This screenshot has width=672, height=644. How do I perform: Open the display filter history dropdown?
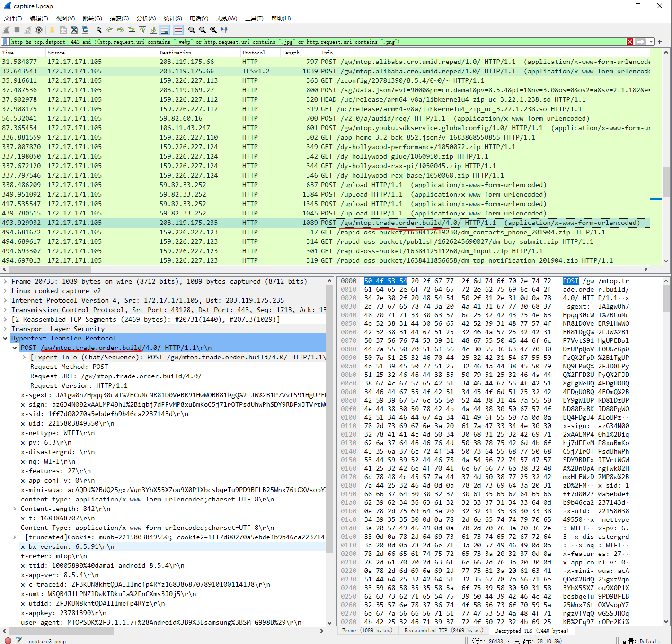(651, 42)
